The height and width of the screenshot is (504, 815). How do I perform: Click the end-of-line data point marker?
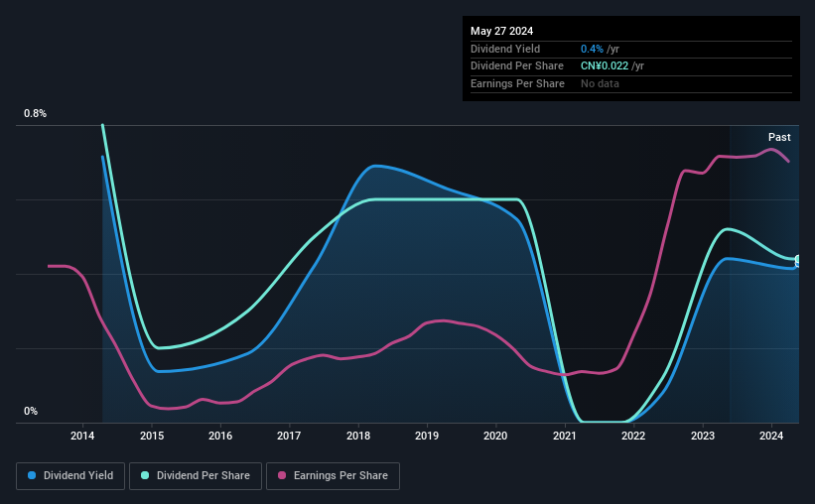coord(798,261)
